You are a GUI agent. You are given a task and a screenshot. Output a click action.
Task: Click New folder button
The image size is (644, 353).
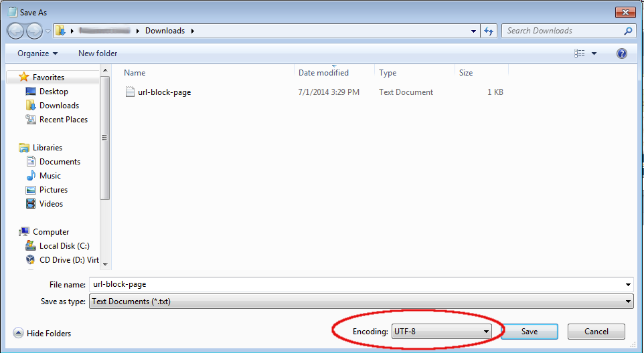click(x=98, y=53)
